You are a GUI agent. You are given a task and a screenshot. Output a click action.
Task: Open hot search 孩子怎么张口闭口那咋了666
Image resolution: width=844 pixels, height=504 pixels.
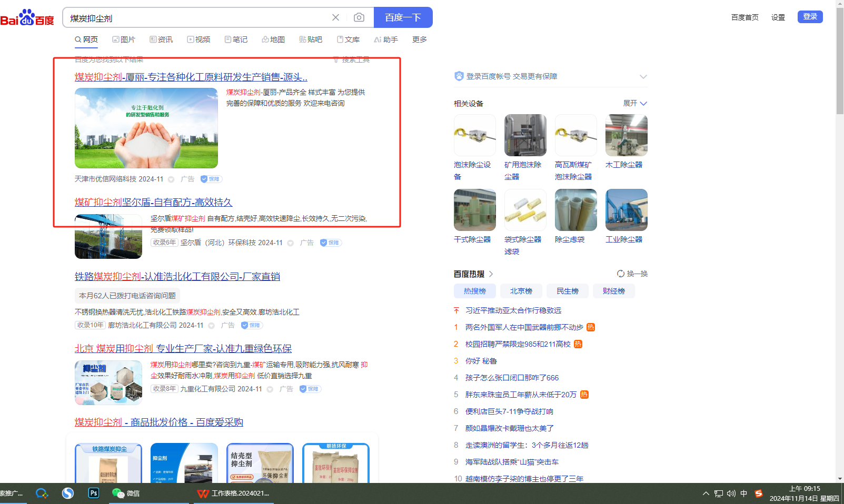click(x=512, y=378)
